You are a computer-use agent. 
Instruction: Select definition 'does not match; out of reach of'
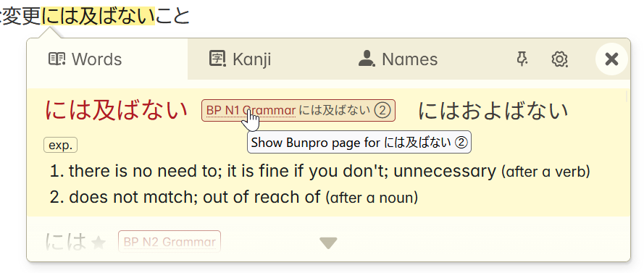click(194, 197)
